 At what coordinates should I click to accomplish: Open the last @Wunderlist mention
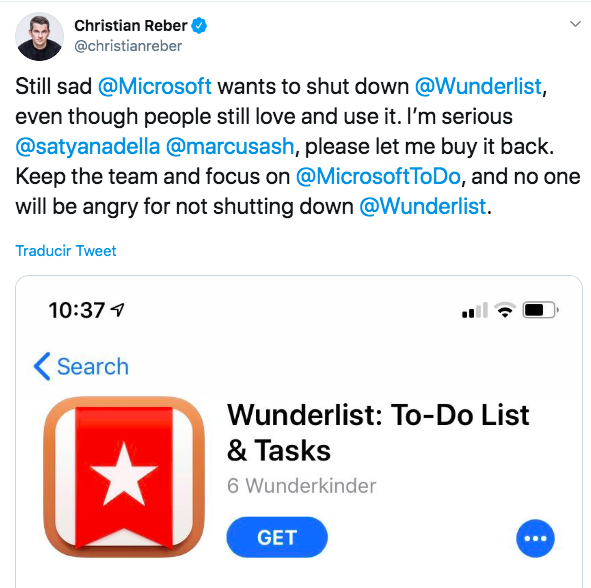click(423, 207)
